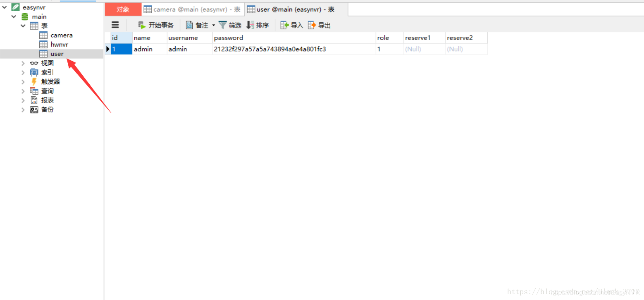
Task: Click the 报表 report icon
Action: (34, 100)
